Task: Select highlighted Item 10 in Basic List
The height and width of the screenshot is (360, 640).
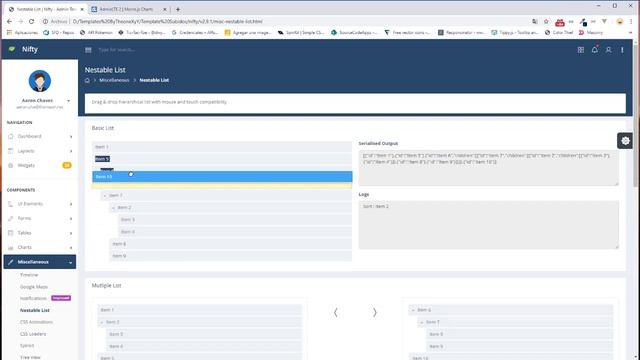Action: (222, 177)
